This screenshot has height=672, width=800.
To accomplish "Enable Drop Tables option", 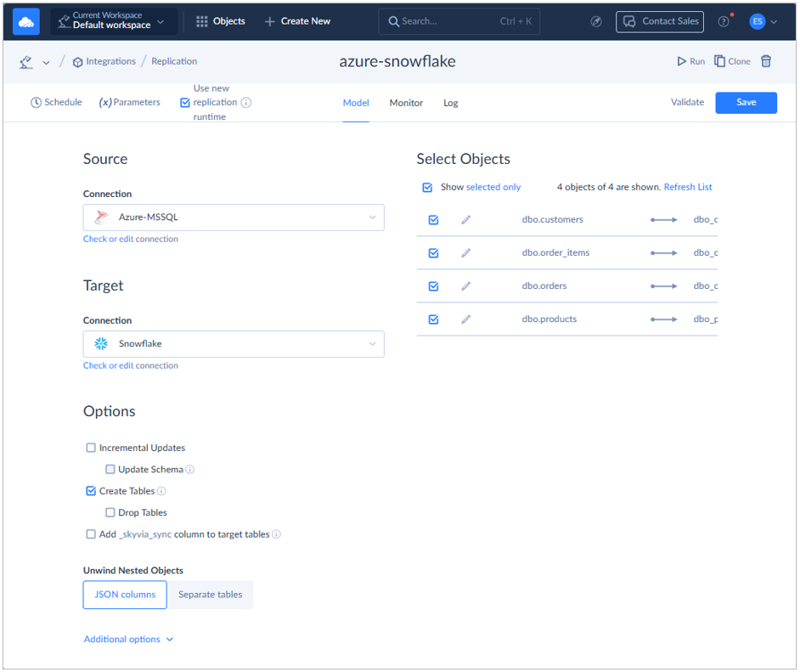I will pos(110,512).
